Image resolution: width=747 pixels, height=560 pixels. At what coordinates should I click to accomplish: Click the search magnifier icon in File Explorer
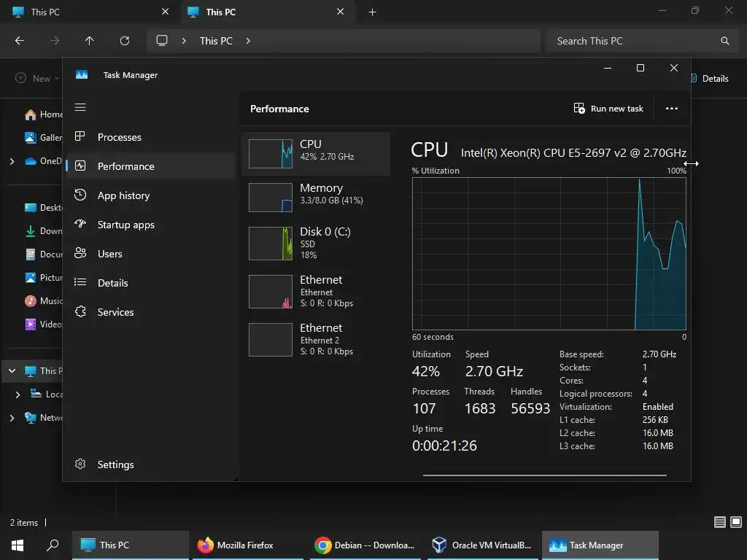(724, 41)
